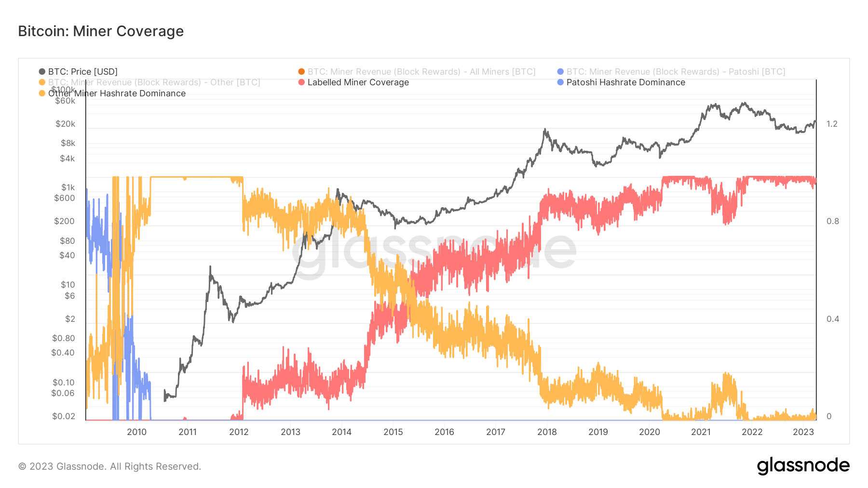This screenshot has height=488, width=868.
Task: Show the Miner Revenue All Miners series
Action: [421, 72]
